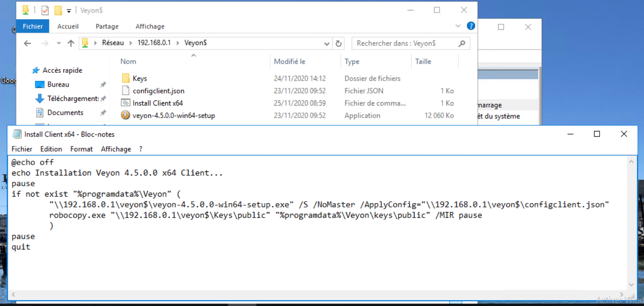Image resolution: width=644 pixels, height=306 pixels.
Task: Click the Accès rapide star icon
Action: coord(35,70)
